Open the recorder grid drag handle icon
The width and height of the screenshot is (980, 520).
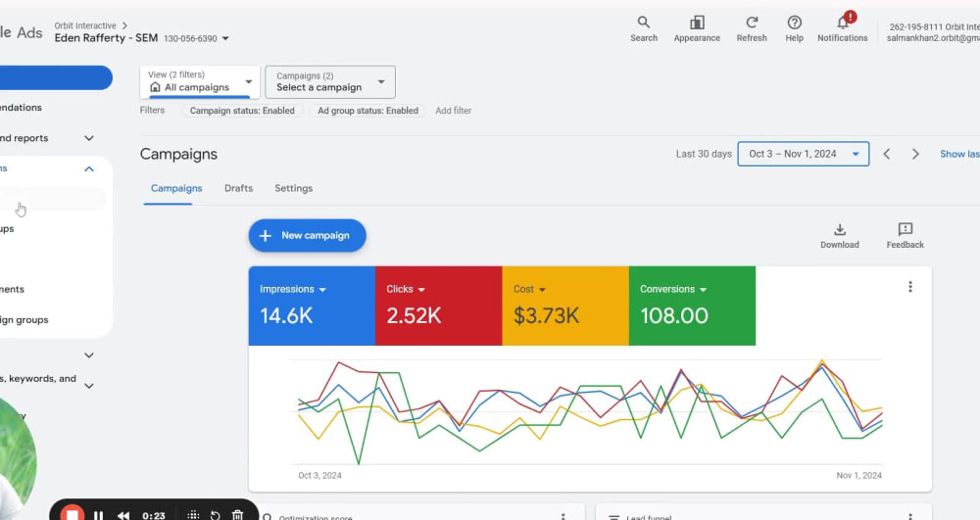coord(193,516)
